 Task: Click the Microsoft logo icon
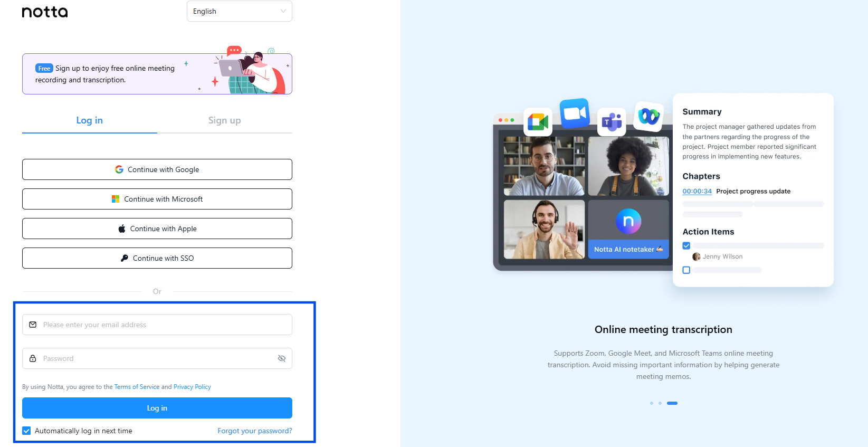116,199
